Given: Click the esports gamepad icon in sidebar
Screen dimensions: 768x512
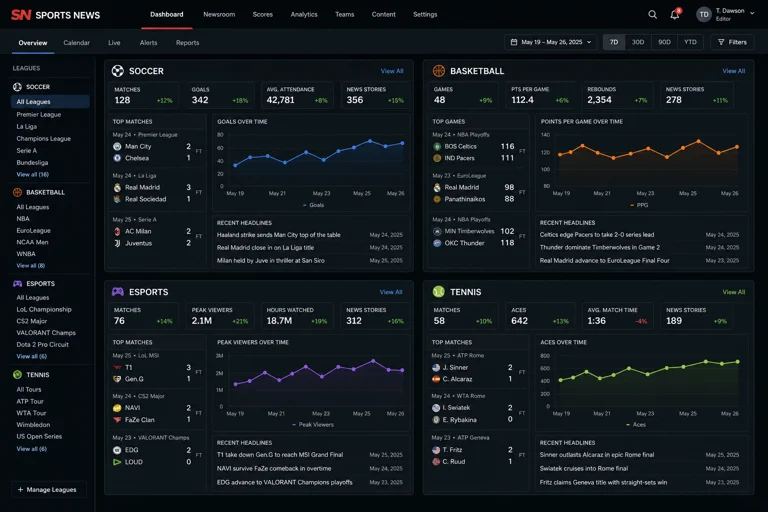Looking at the screenshot, I should 18,284.
